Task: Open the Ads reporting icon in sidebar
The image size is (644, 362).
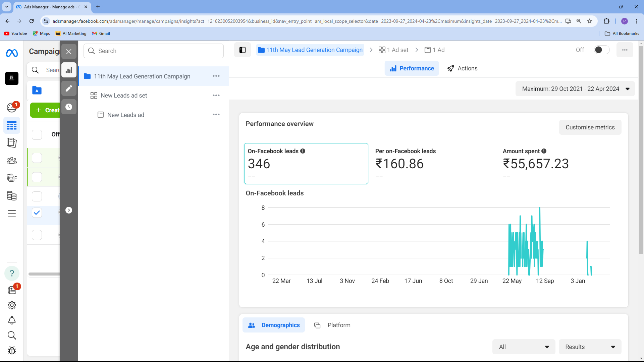Action: 12,143
